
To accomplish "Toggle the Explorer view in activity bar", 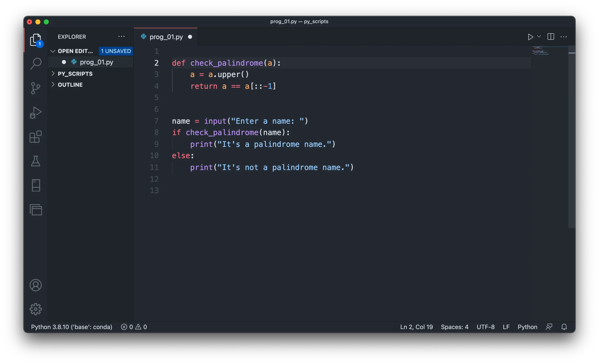I will (36, 40).
